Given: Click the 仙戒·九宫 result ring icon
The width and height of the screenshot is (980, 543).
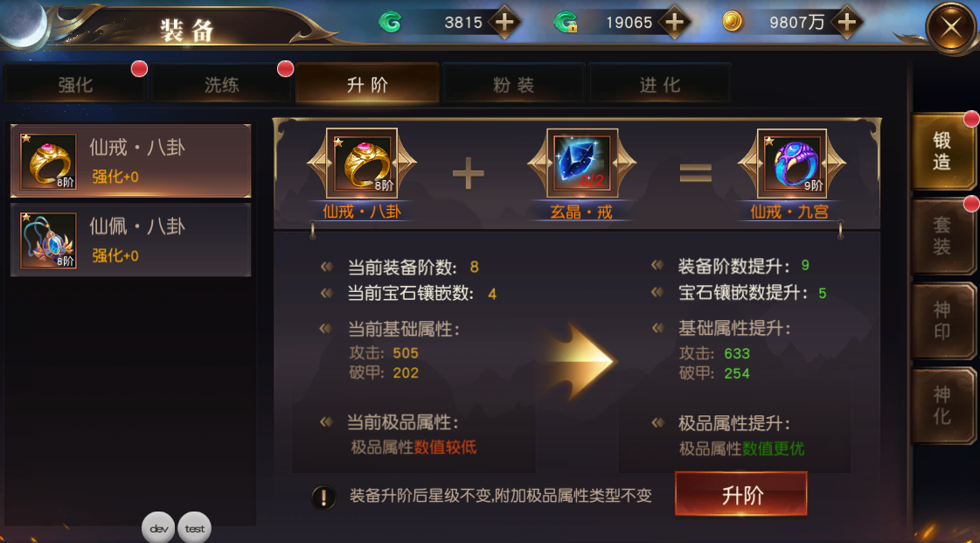Looking at the screenshot, I should click(x=791, y=164).
